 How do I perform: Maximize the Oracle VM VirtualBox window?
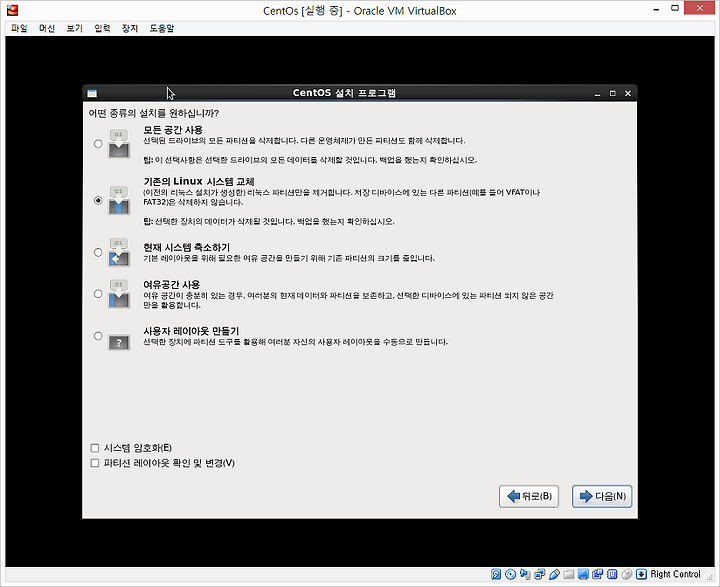pos(675,8)
